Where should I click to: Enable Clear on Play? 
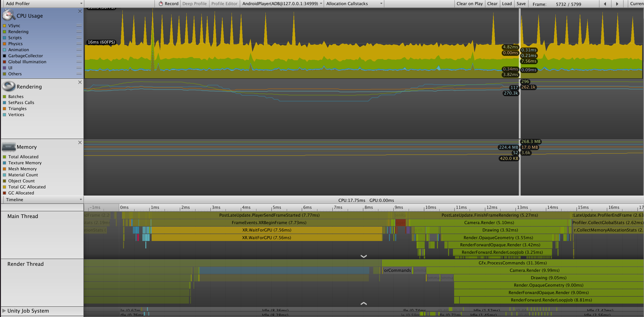click(x=469, y=3)
